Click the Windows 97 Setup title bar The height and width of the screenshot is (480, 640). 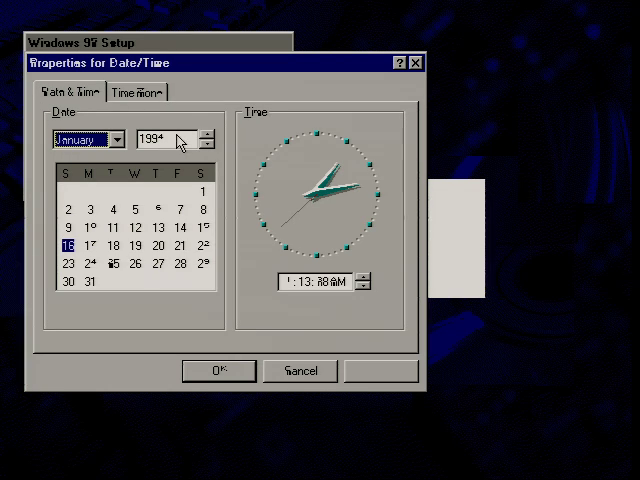click(x=158, y=42)
